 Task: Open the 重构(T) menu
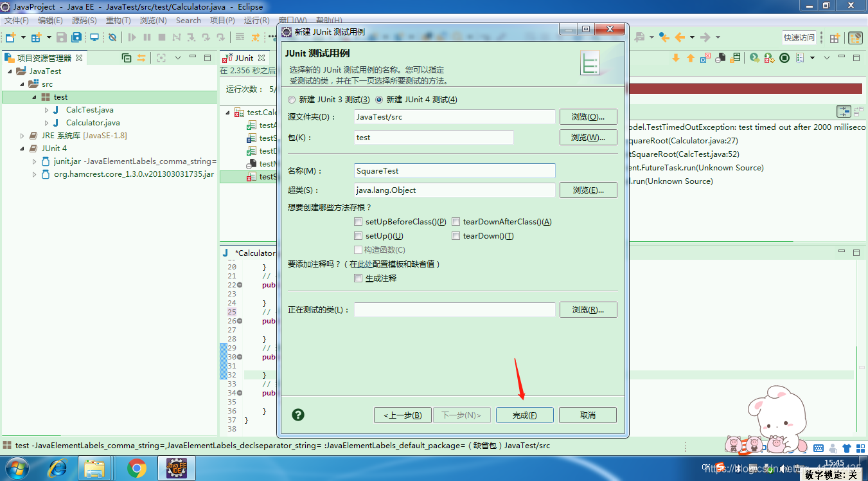click(x=118, y=21)
